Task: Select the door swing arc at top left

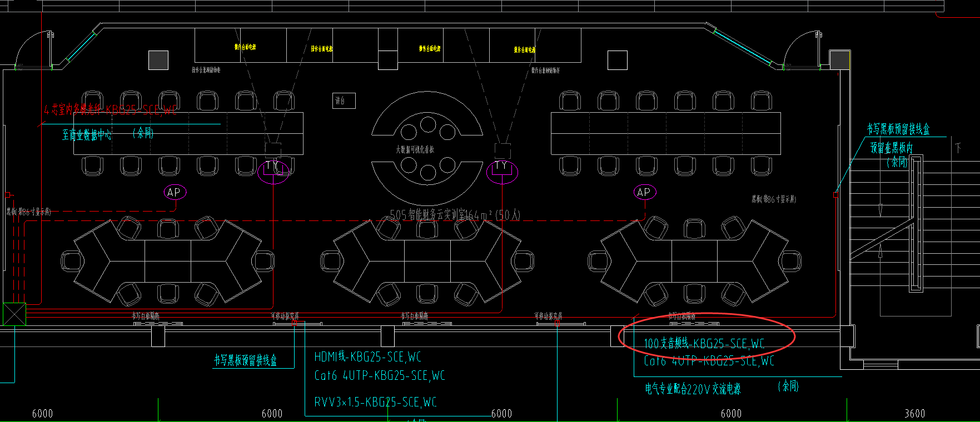Action: click(32, 48)
